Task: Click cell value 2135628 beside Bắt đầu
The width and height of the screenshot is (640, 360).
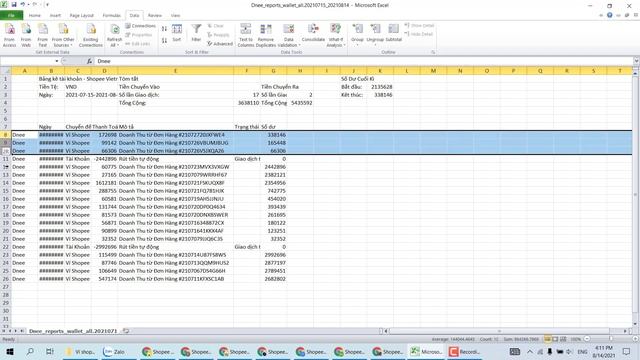Action: pyautogui.click(x=380, y=87)
